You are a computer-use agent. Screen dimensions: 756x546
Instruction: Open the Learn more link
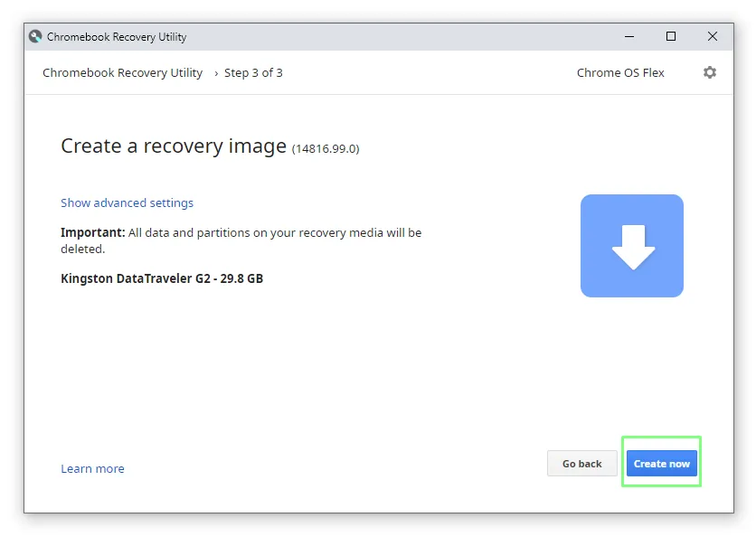92,469
